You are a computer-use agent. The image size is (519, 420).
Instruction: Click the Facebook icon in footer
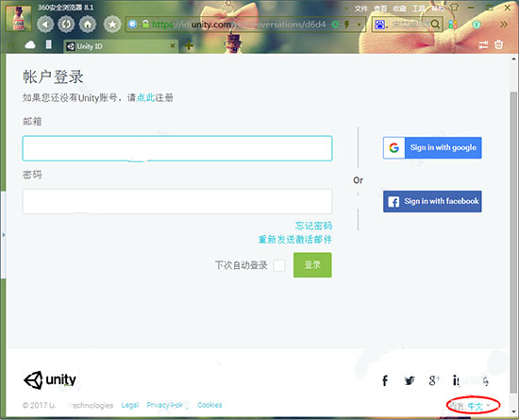(385, 380)
